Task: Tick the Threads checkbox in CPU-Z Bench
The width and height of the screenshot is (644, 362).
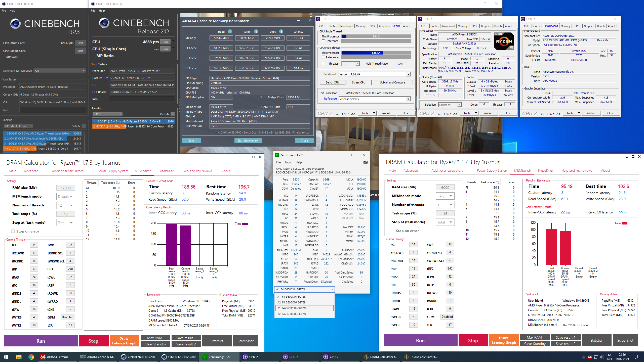Action: click(x=323, y=64)
